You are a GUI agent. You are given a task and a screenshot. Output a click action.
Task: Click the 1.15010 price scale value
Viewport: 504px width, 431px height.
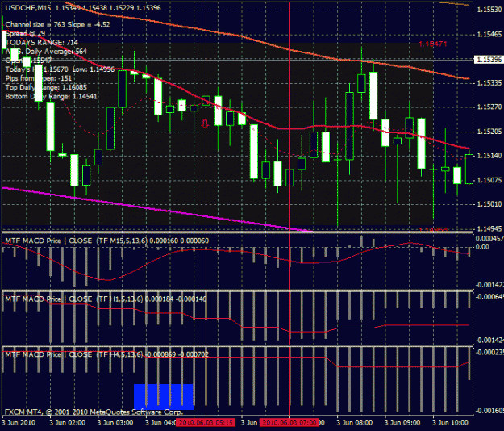(x=489, y=204)
